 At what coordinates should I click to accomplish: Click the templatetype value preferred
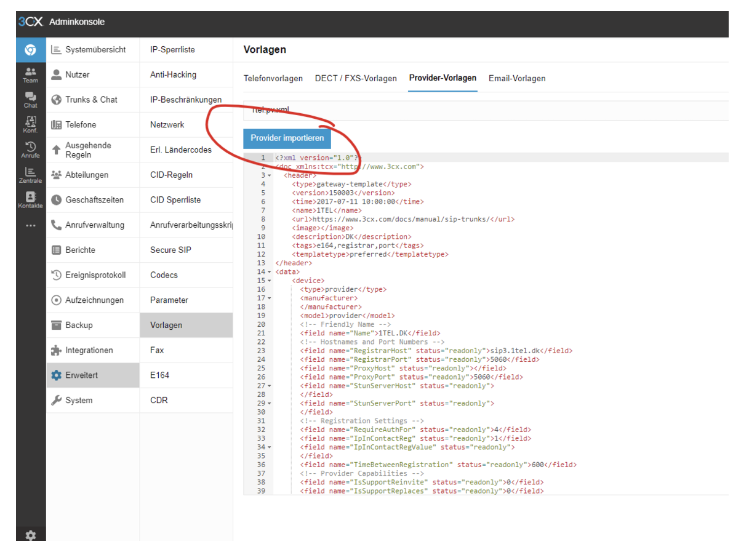(x=368, y=254)
